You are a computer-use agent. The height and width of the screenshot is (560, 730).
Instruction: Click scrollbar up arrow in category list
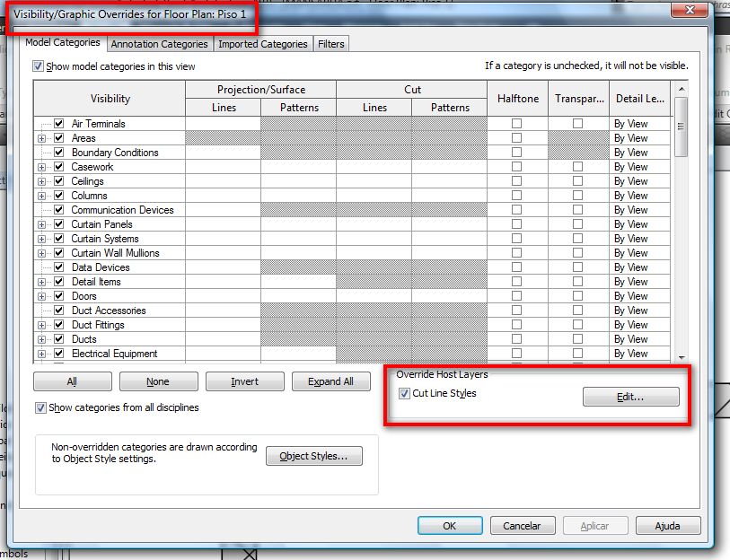(x=682, y=89)
